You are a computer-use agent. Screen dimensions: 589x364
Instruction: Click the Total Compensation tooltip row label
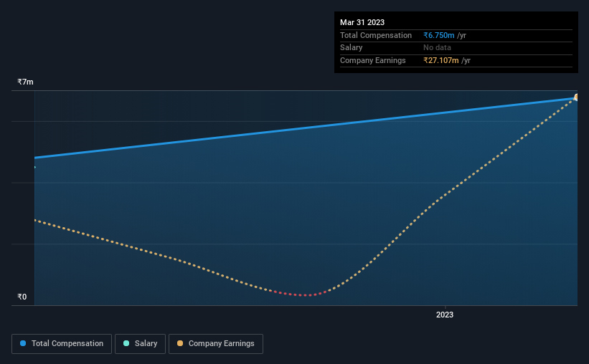tap(376, 35)
